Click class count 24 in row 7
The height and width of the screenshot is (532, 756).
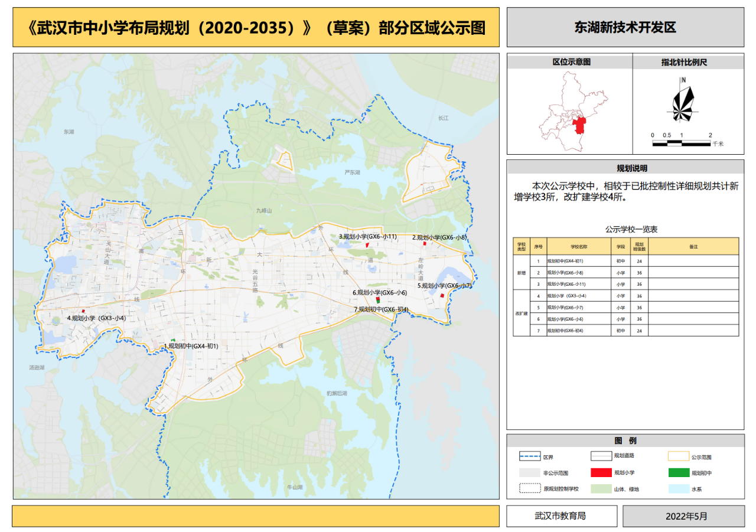[639, 331]
